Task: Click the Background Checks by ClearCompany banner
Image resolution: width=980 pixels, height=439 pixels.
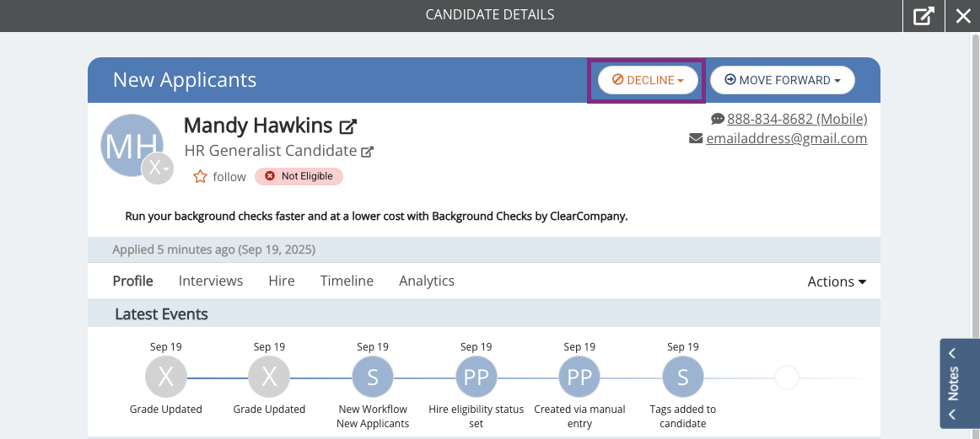Action: (376, 217)
